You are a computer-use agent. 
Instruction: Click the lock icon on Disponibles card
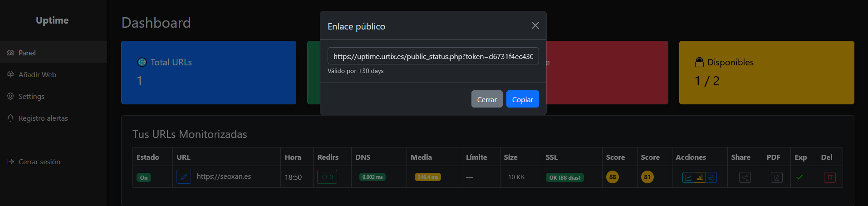[x=699, y=62]
